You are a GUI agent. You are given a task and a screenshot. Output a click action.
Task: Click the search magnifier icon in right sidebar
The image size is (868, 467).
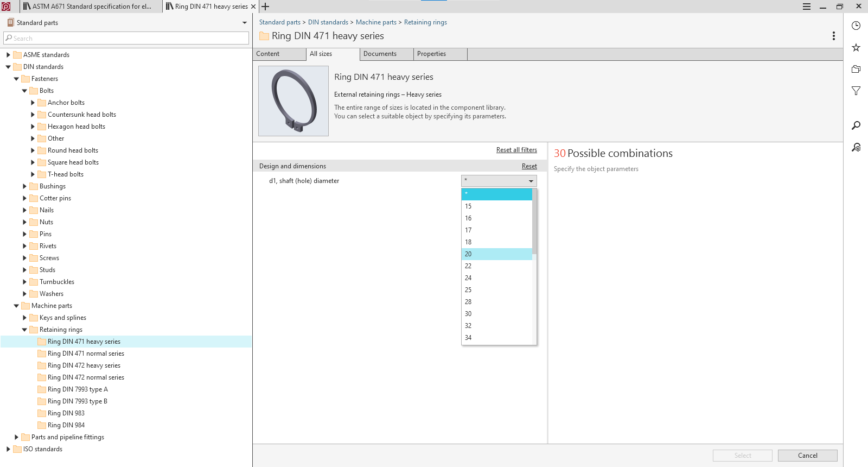[x=856, y=125]
